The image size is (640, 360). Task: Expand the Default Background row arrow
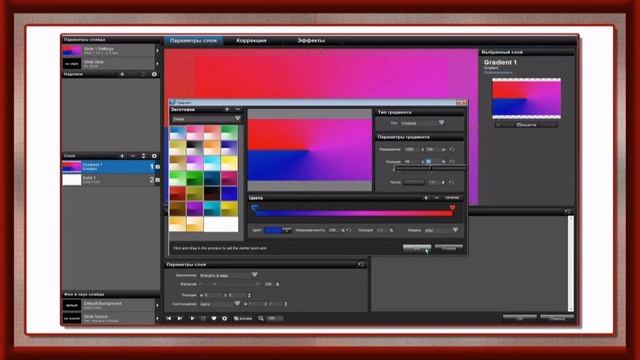(157, 305)
